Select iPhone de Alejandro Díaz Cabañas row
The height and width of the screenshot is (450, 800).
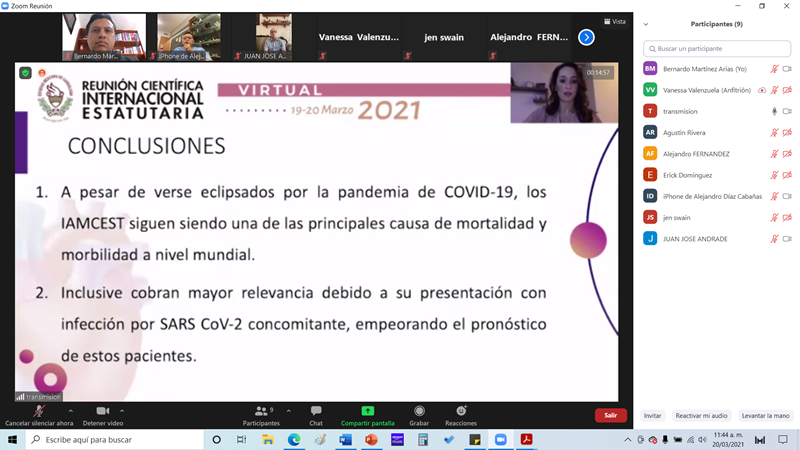click(x=717, y=196)
